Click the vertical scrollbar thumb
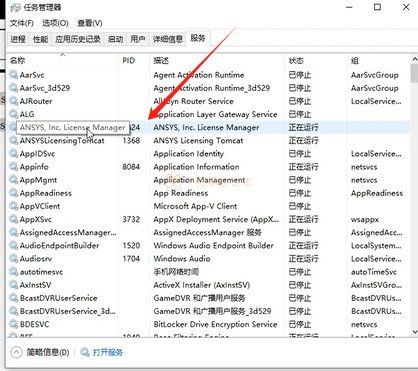The height and width of the screenshot is (371, 418). [414, 73]
